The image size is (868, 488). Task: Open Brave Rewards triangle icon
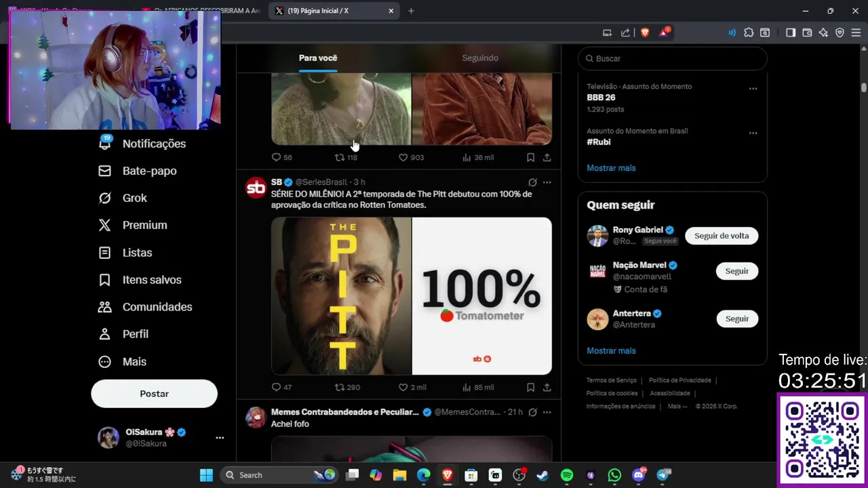pos(664,33)
